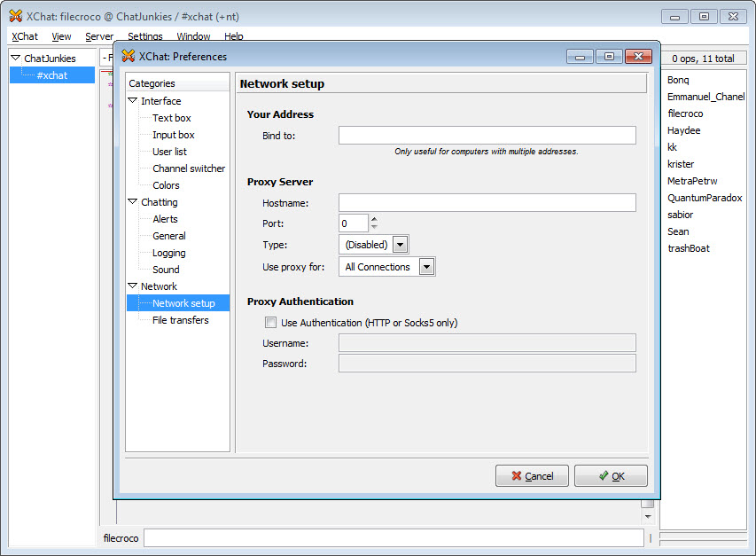The image size is (756, 556).
Task: Confirm preferences with OK button
Action: (611, 476)
